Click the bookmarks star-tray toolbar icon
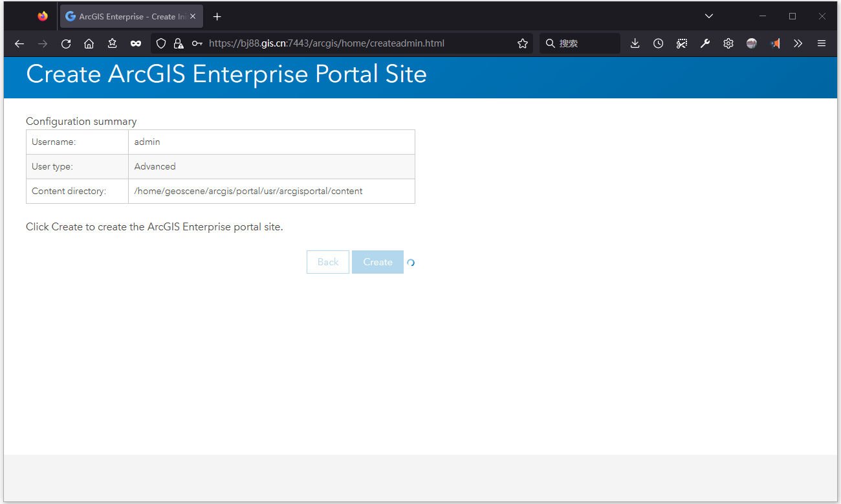This screenshot has width=841, height=504. [113, 43]
